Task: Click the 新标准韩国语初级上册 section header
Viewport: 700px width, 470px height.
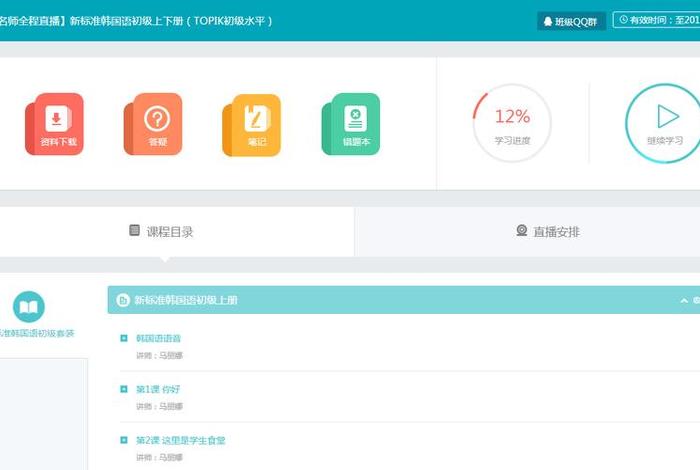Action: click(404, 300)
